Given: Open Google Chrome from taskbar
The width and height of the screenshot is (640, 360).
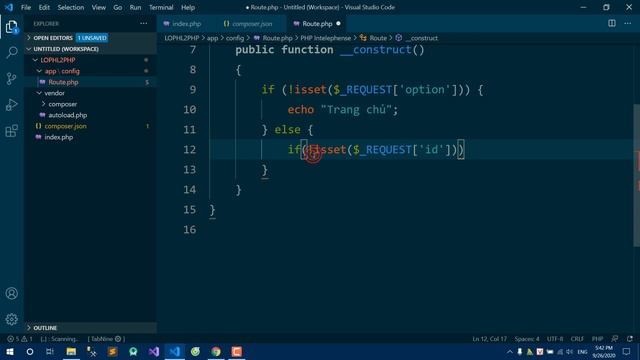Looking at the screenshot, I should [216, 351].
